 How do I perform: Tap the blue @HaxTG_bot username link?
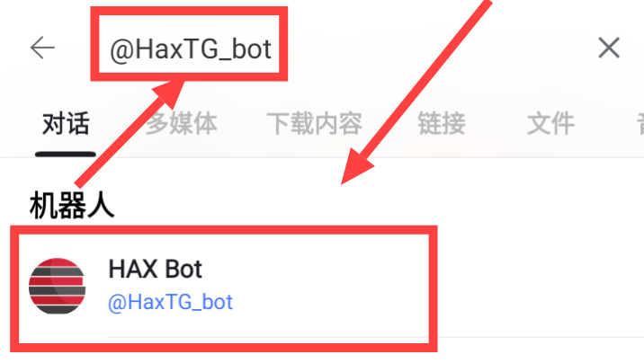(170, 303)
